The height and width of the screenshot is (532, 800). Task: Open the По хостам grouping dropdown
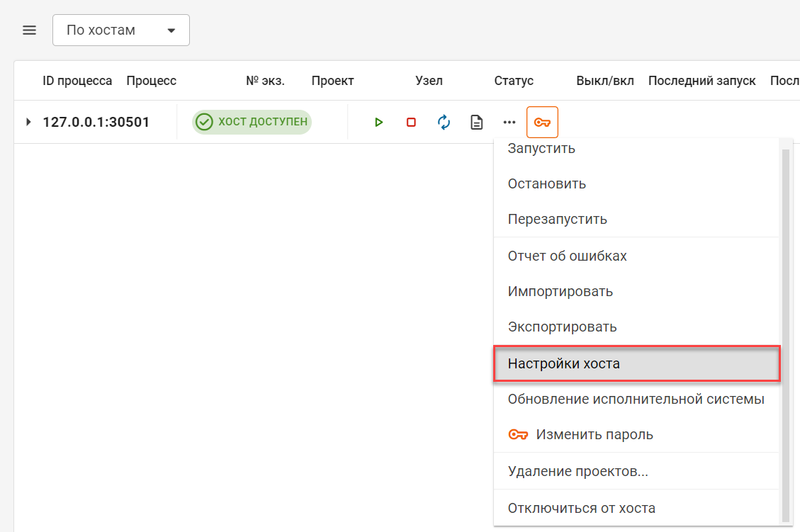tap(121, 30)
